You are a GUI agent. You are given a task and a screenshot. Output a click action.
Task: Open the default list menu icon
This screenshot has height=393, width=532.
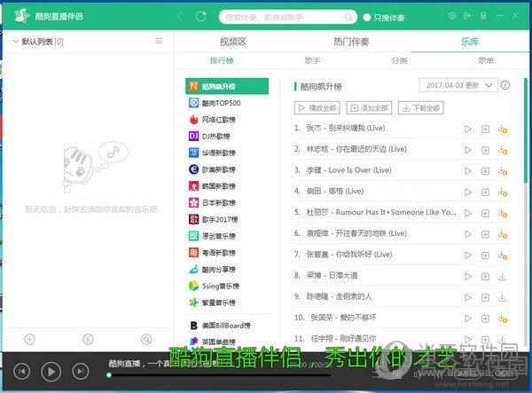(159, 42)
